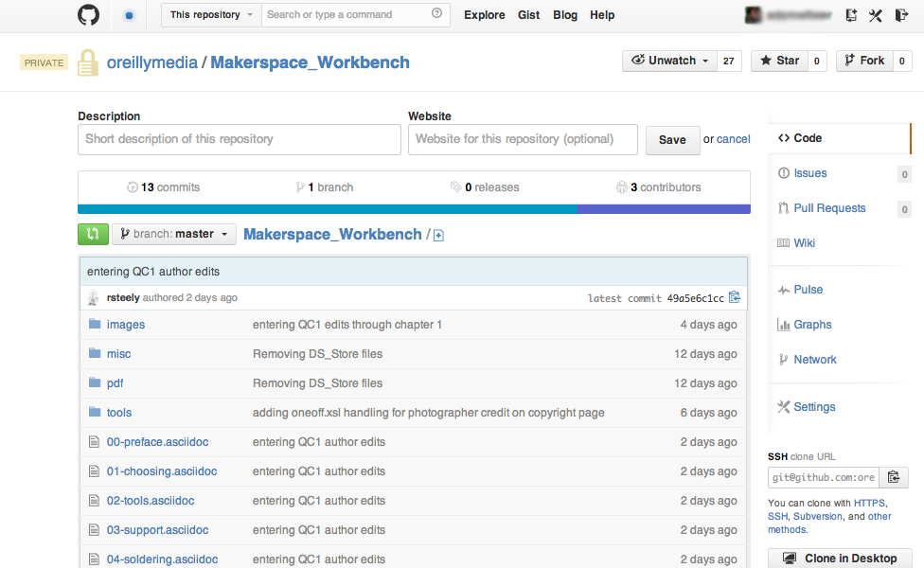
Task: Open the user avatar profile picture
Action: coord(753,15)
